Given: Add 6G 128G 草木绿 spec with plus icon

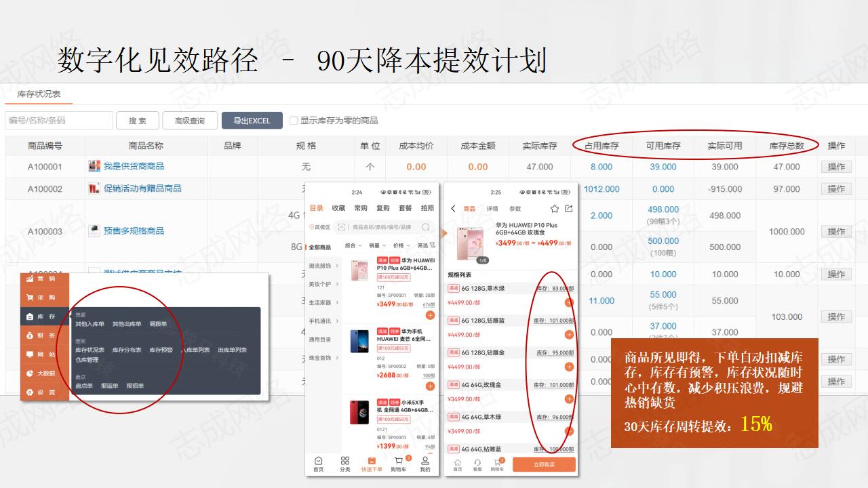Looking at the screenshot, I should tap(569, 303).
